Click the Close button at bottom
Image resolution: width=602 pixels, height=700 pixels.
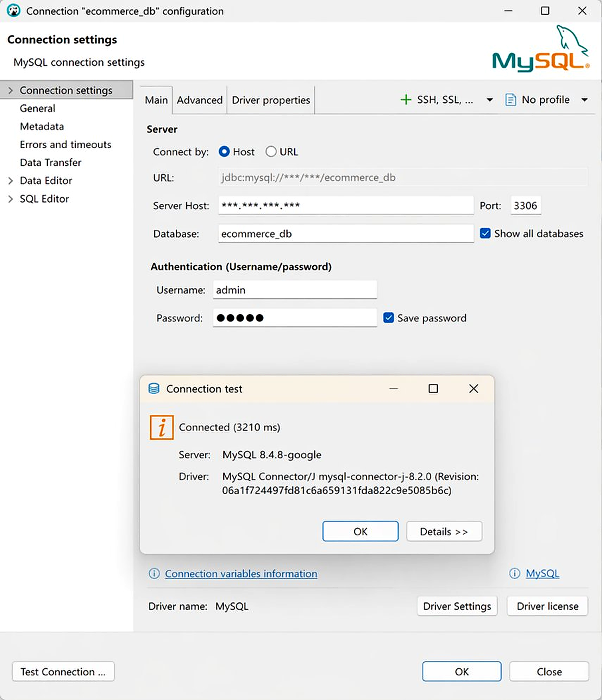[549, 672]
